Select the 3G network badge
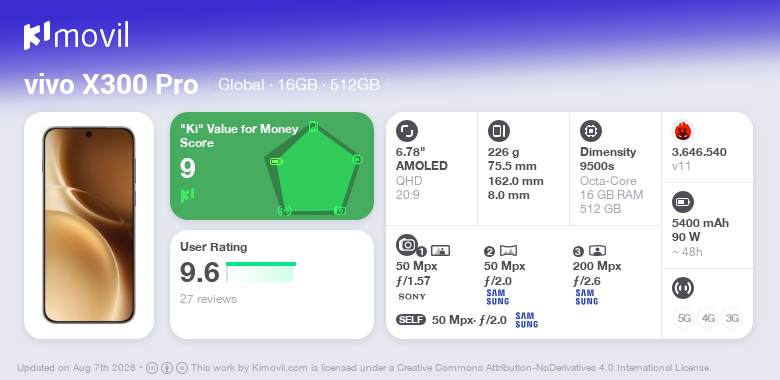 pos(732,318)
